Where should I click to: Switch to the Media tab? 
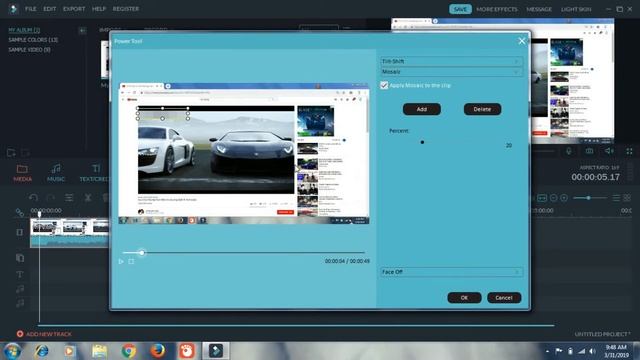pyautogui.click(x=22, y=173)
